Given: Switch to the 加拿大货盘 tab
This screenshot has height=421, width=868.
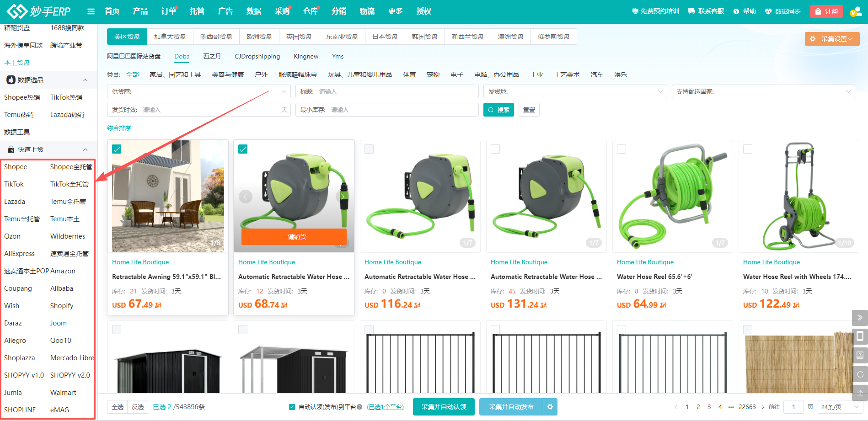Looking at the screenshot, I should pos(170,37).
